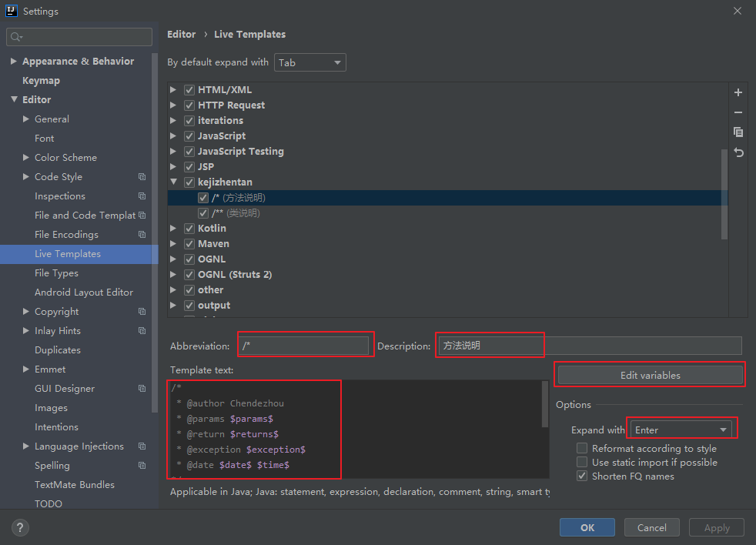756x545 pixels.
Task: Open TextMate Bundles settings page
Action: coord(75,485)
